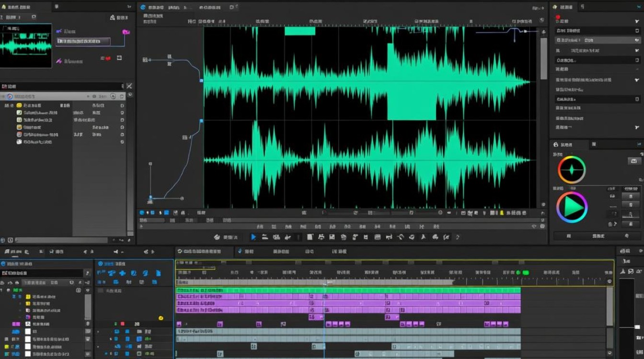This screenshot has width=644, height=359.
Task: Select the purple lightning icon in the top-left panel
Action: 59,61
